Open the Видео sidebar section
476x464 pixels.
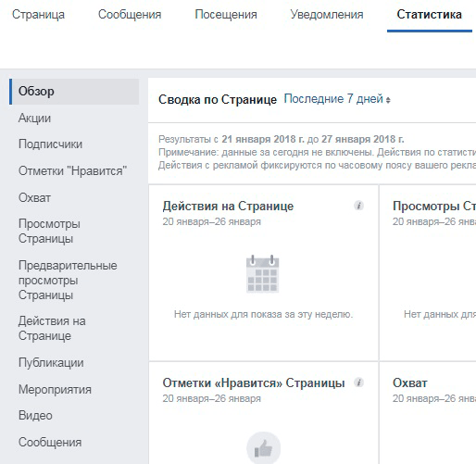pyautogui.click(x=35, y=416)
